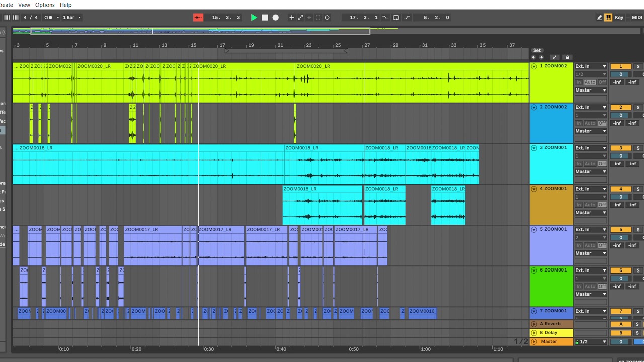Screen dimensions: 644x362
Task: Toggle the Automation Arm icon
Action: 300,17
